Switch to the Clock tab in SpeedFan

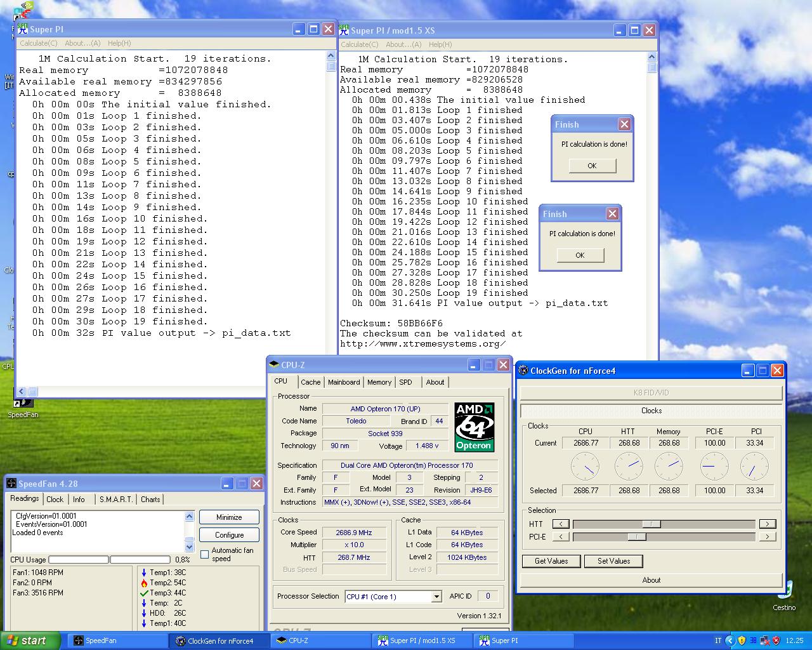(x=55, y=500)
